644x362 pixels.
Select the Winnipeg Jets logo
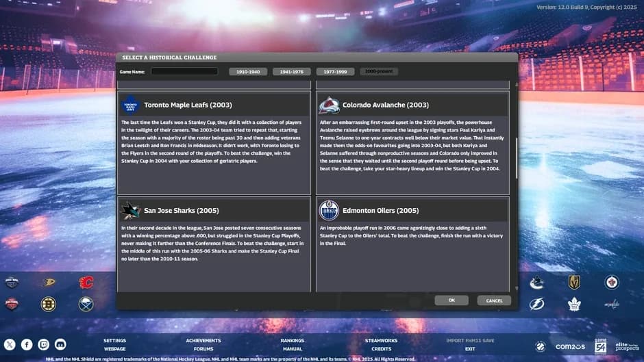click(x=612, y=283)
